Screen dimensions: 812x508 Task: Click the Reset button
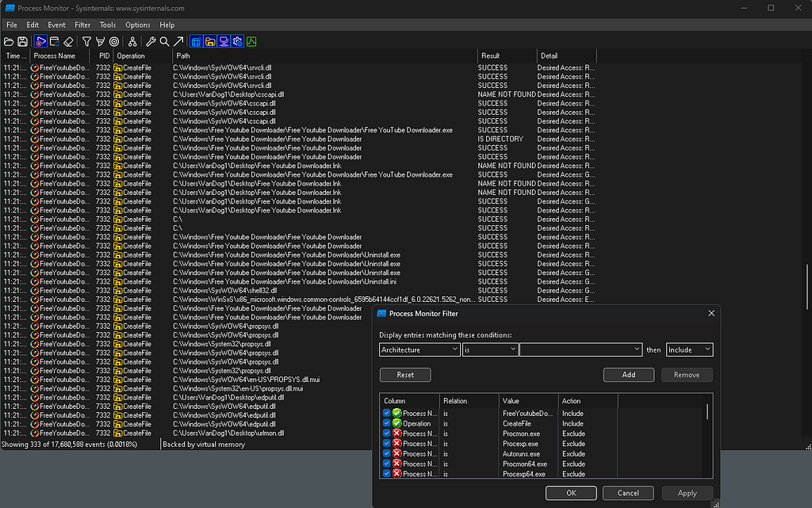(405, 375)
